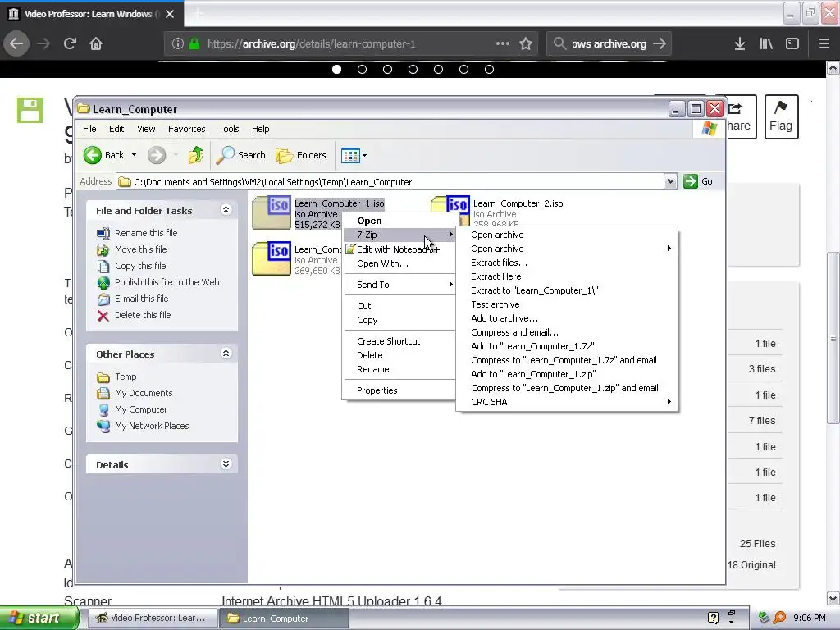This screenshot has height=630, width=840.
Task: Open Explorer Search tool
Action: pos(240,155)
